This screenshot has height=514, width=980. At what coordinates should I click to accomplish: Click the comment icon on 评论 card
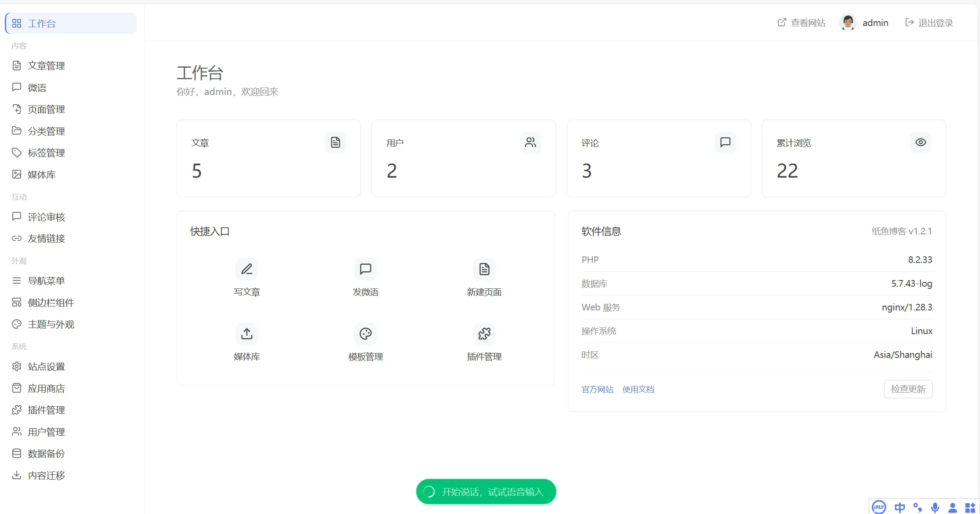coord(725,142)
